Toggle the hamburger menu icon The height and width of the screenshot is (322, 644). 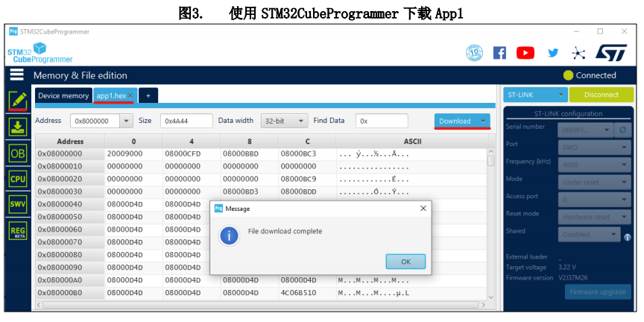(x=17, y=75)
